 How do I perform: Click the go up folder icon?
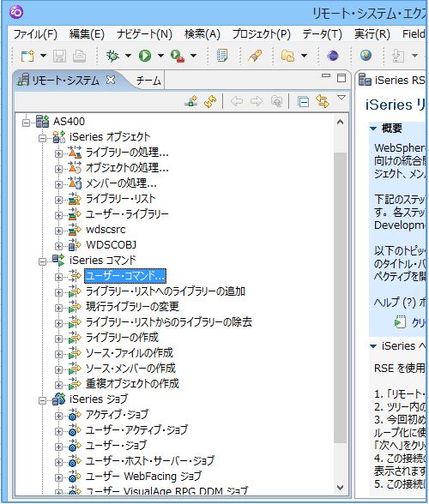click(276, 101)
